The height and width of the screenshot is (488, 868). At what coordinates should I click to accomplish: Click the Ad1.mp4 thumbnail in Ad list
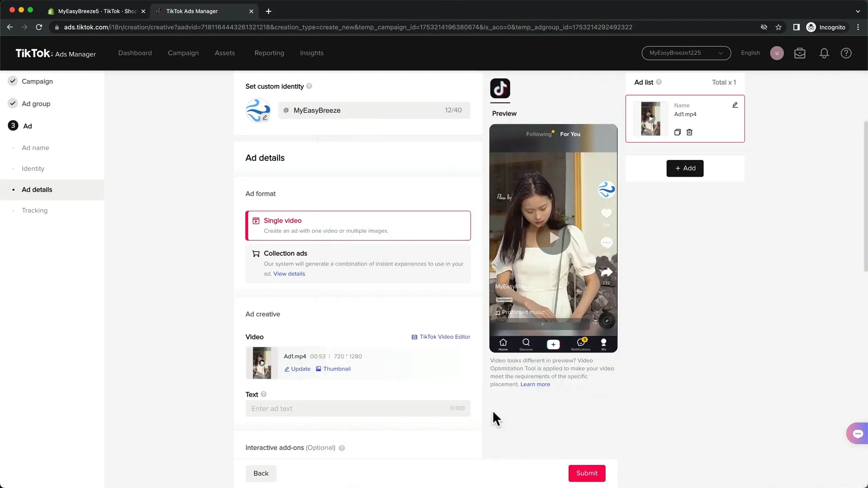(x=651, y=119)
